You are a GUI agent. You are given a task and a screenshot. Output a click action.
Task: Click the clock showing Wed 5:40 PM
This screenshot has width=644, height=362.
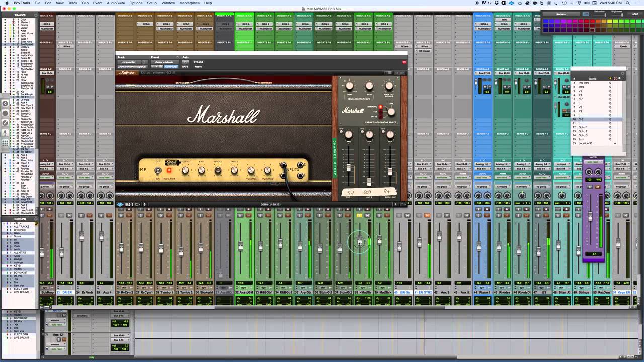(x=611, y=3)
